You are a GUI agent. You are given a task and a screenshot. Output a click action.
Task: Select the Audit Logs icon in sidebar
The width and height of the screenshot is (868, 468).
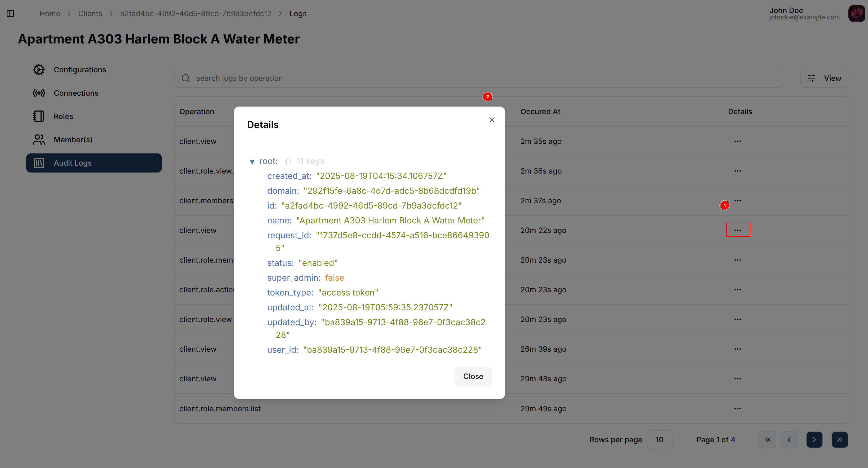[x=39, y=163]
